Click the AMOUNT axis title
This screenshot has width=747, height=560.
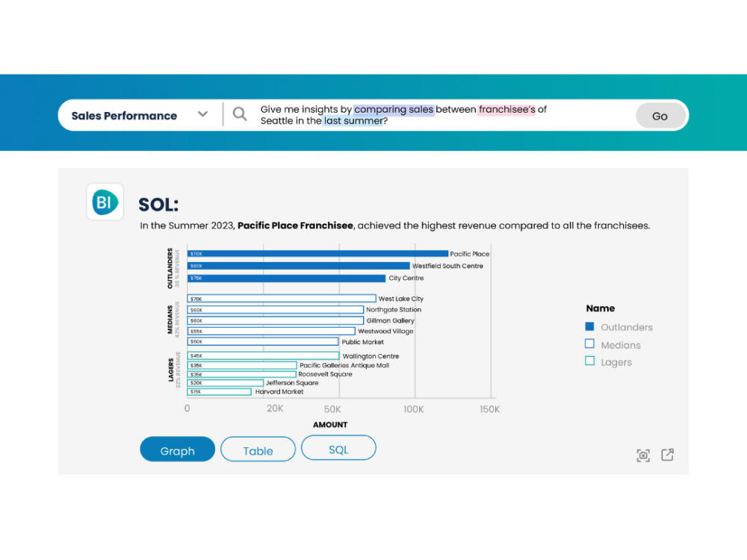330,425
